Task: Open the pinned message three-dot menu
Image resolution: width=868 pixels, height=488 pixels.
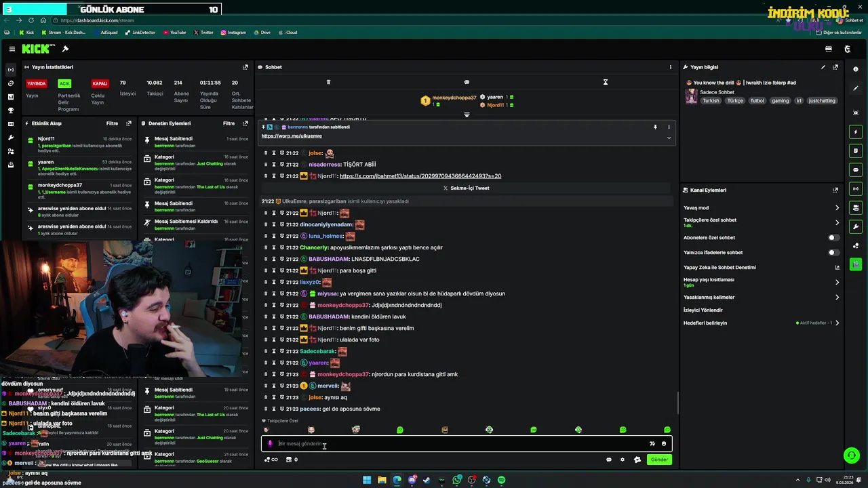Action: click(669, 127)
